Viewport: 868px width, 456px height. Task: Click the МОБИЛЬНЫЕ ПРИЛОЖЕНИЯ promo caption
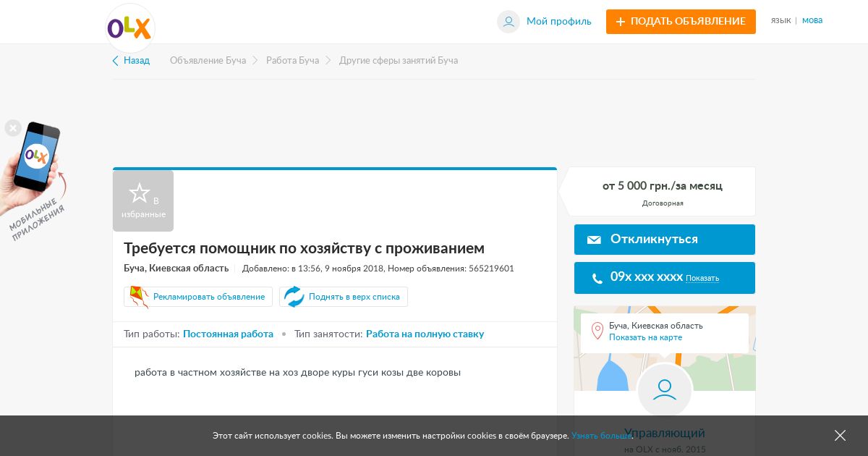pos(36,219)
